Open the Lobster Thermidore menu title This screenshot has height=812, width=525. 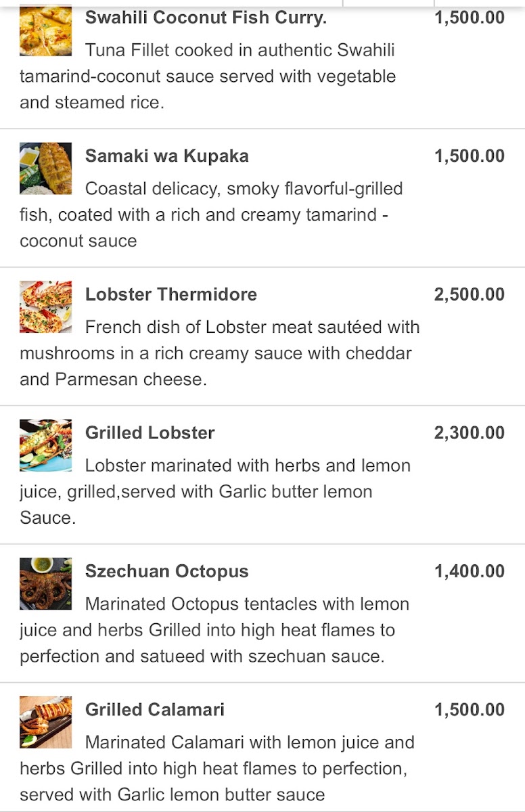pos(170,294)
